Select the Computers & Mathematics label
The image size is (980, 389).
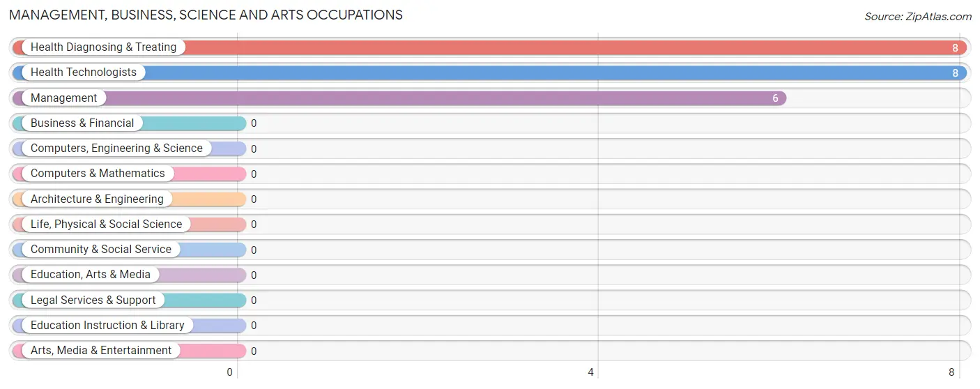(98, 174)
